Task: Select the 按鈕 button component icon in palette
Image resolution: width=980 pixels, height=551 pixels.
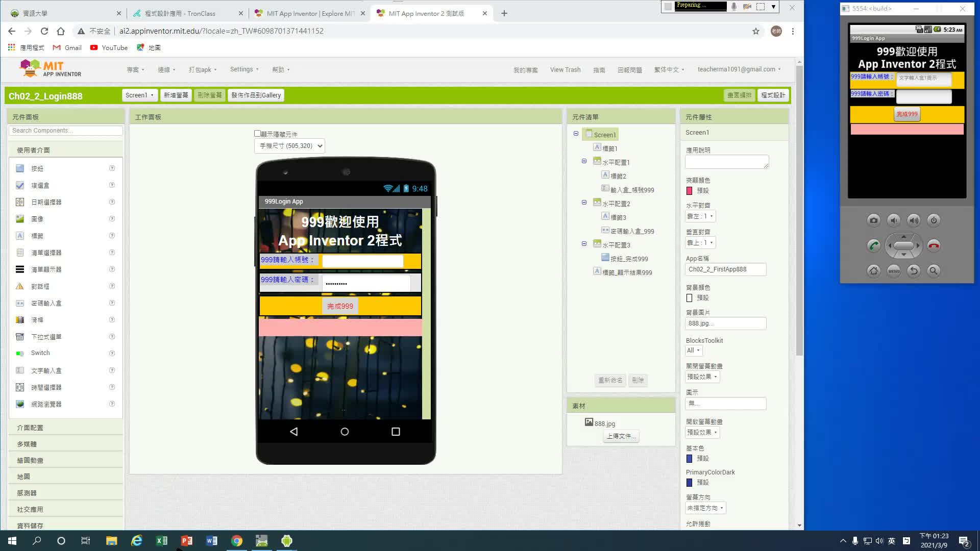Action: (20, 168)
